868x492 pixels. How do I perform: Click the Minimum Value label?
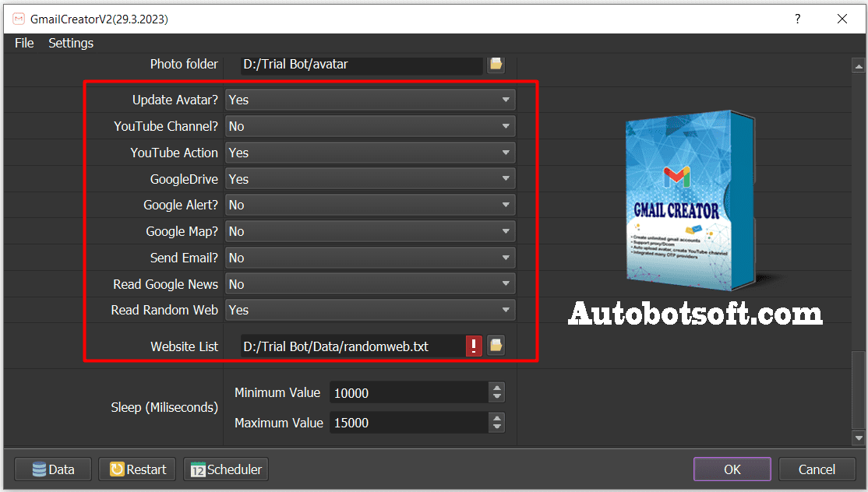click(x=277, y=392)
